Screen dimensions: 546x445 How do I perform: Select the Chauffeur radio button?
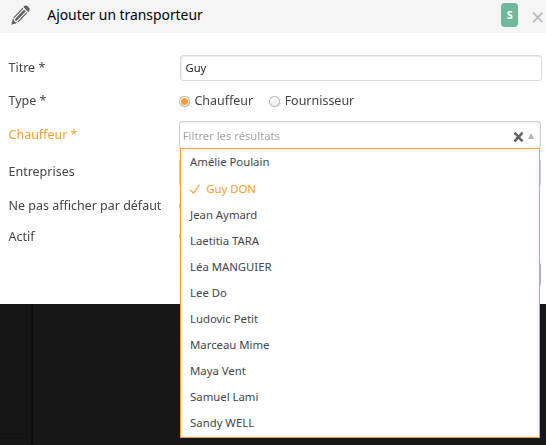click(x=184, y=101)
